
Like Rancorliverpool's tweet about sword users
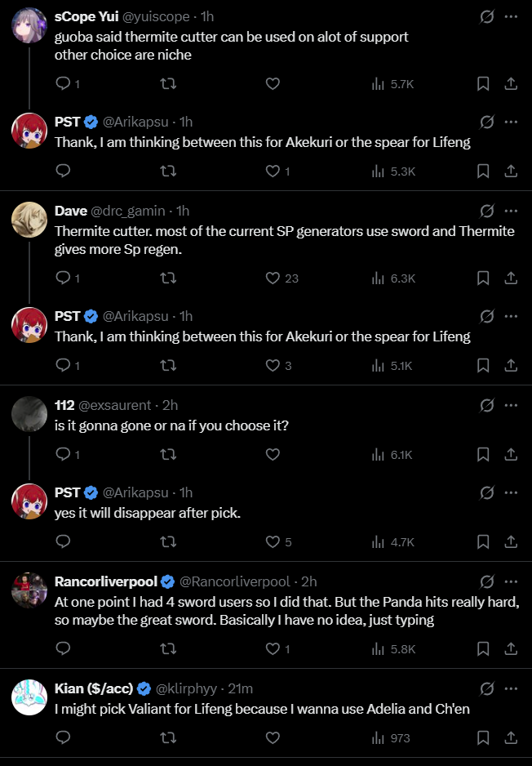tap(273, 649)
